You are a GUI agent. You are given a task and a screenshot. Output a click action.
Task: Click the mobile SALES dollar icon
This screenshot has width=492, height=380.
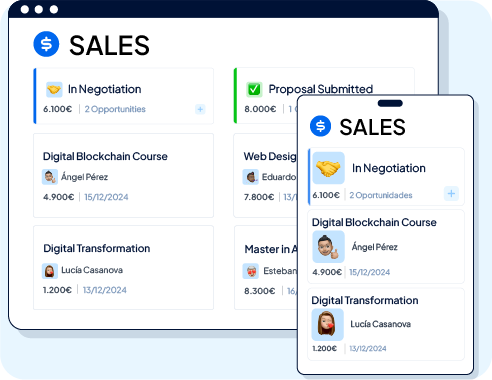[x=320, y=126]
